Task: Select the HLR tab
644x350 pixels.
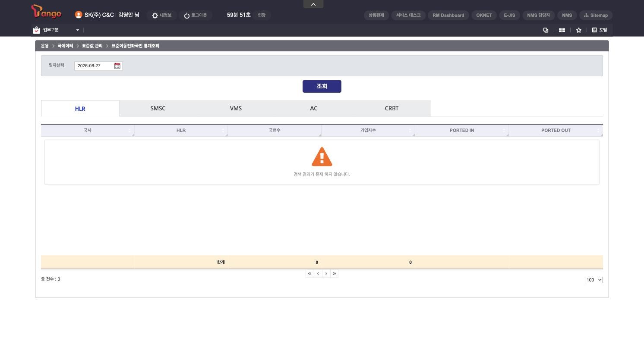Action: (x=80, y=109)
